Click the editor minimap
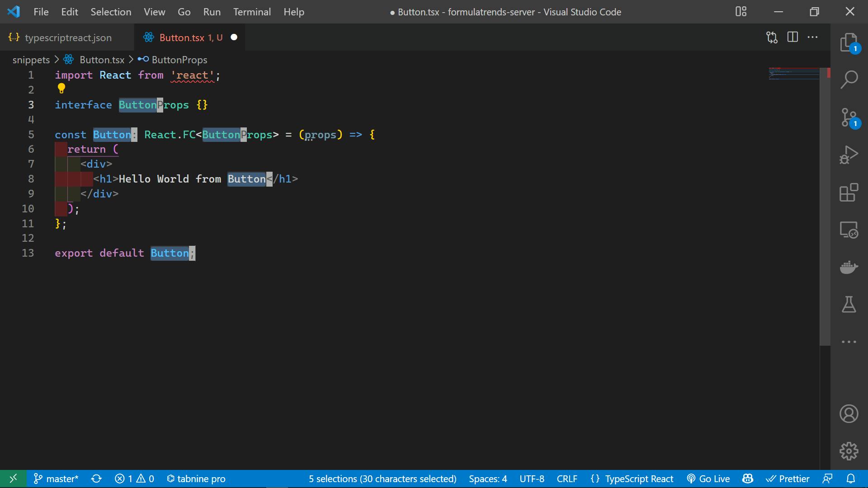Screen dimensions: 868x488 point(794,74)
